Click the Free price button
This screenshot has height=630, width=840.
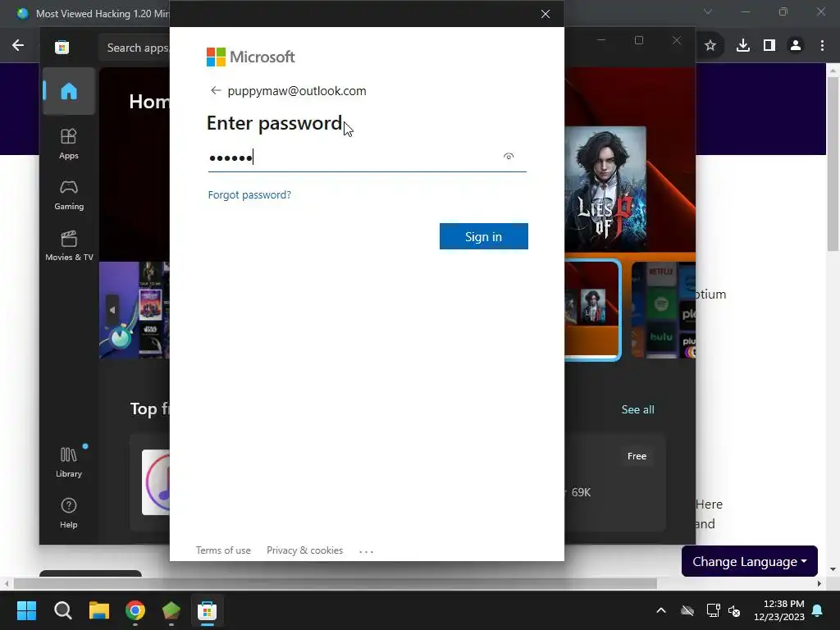pos(637,456)
